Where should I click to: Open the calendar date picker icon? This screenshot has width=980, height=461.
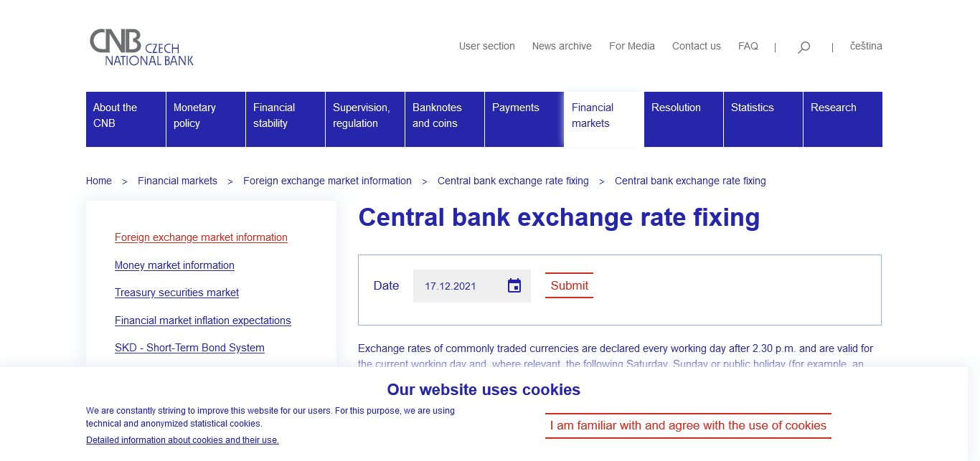pyautogui.click(x=514, y=286)
